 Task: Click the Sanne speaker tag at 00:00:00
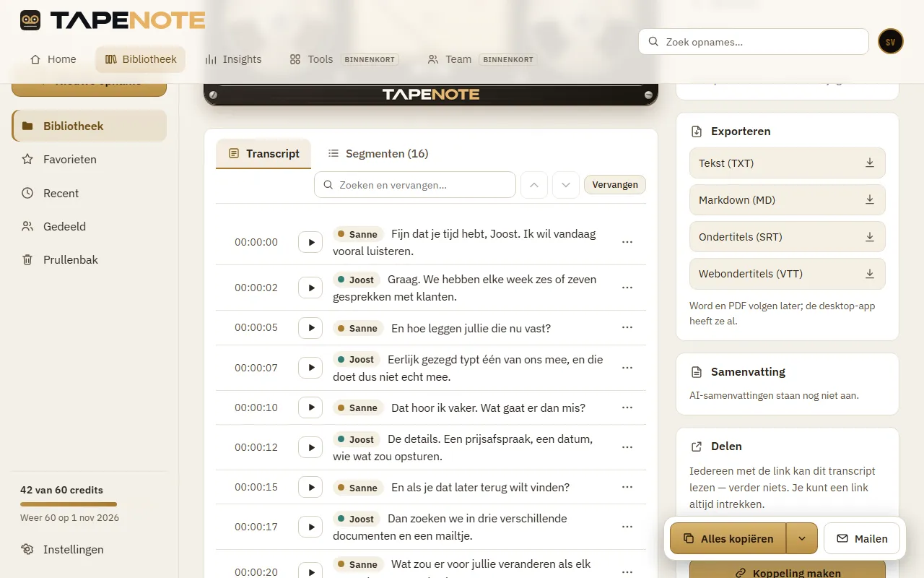tap(358, 234)
